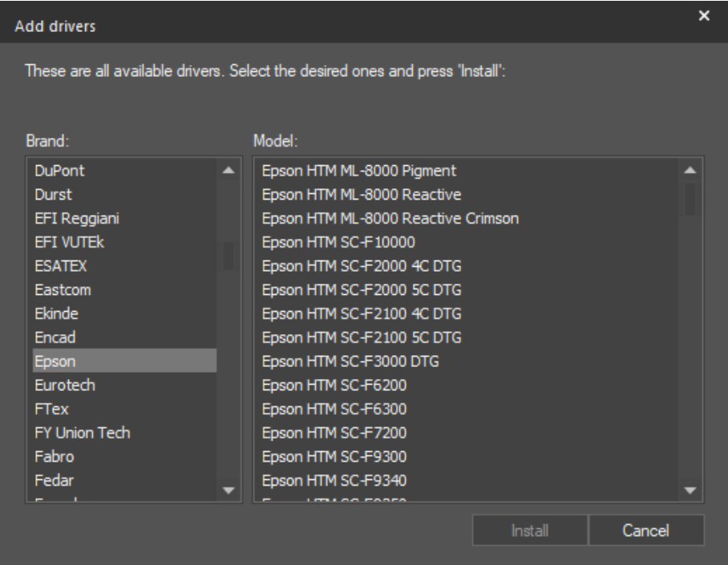This screenshot has width=728, height=565.
Task: Select Epson HTM SC-F2100 5C DTG
Action: pos(469,337)
